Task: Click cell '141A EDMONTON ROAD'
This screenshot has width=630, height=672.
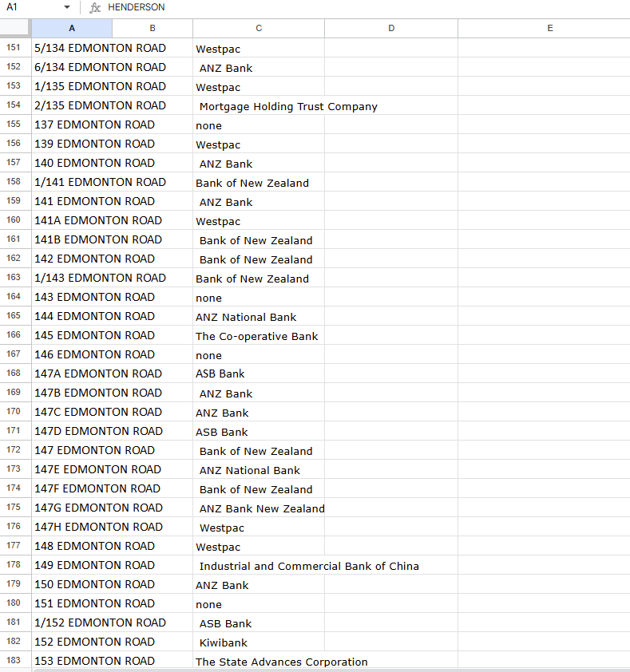Action: pos(112,220)
